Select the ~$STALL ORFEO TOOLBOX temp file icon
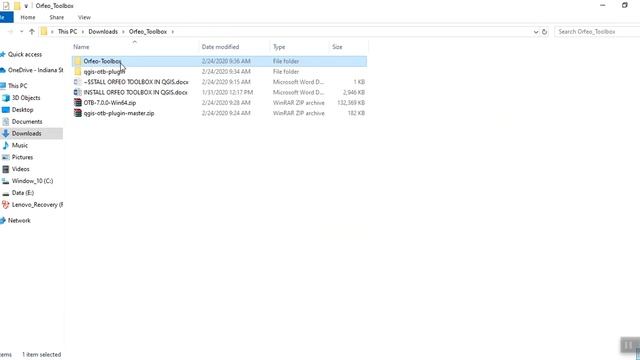This screenshot has width=640, height=360. (x=78, y=82)
